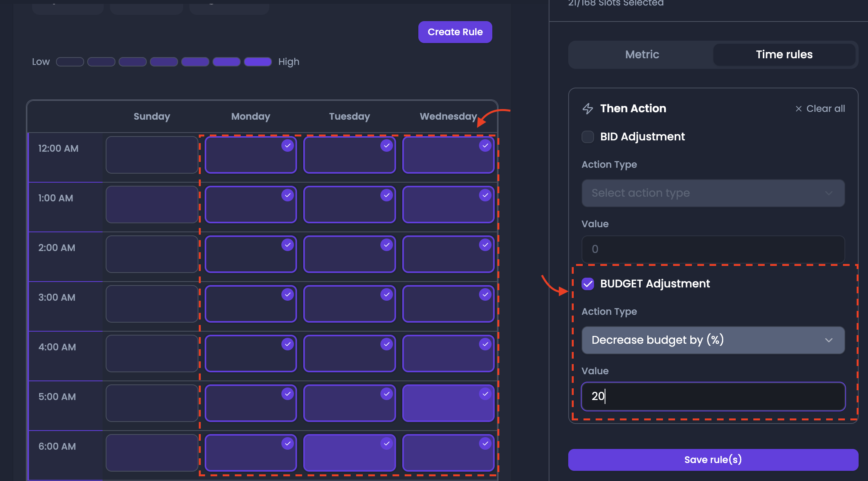
Task: Enable the BID Adjustment checkbox
Action: [x=588, y=137]
